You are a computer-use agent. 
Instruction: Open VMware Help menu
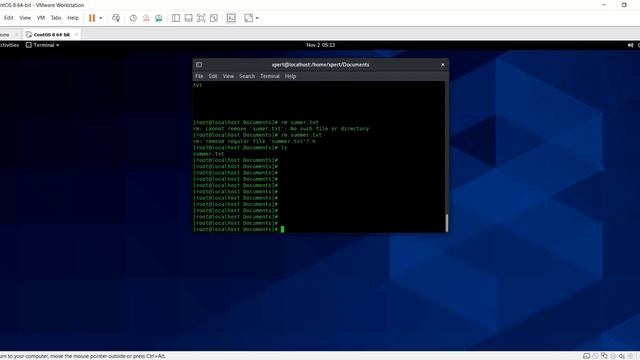click(x=73, y=18)
